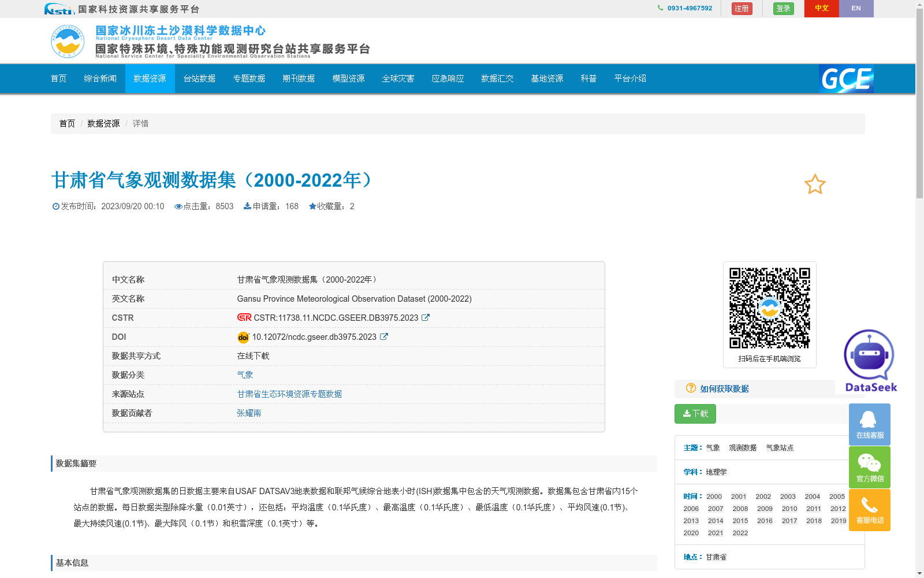Open the 官方微信 WeChat icon
The width and height of the screenshot is (924, 578).
869,466
